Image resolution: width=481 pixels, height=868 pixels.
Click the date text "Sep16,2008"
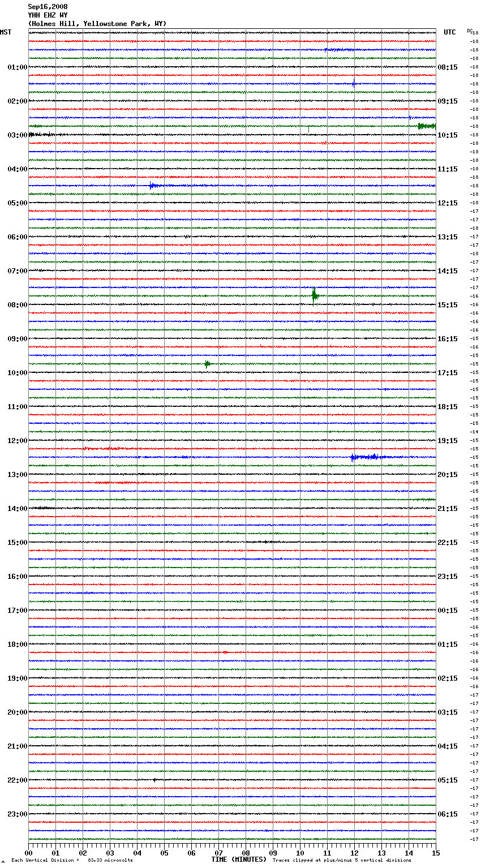pos(48,7)
